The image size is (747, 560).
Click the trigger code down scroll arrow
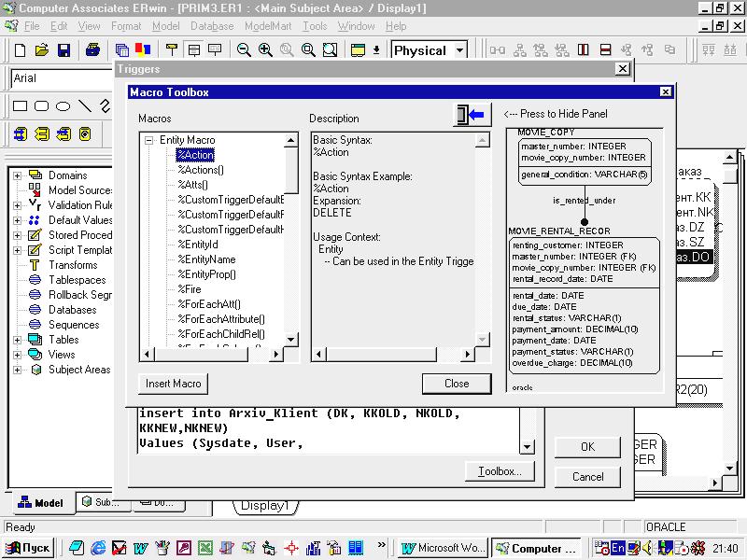tap(527, 447)
